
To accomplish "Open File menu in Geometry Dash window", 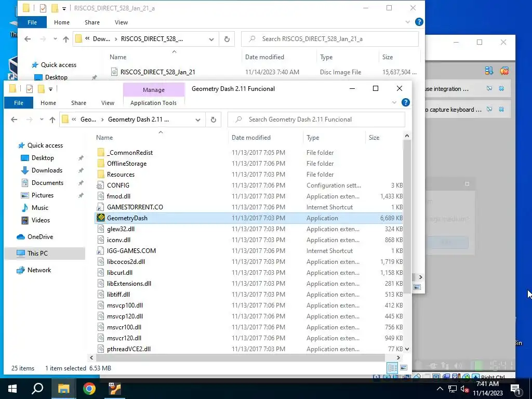I will [x=19, y=103].
